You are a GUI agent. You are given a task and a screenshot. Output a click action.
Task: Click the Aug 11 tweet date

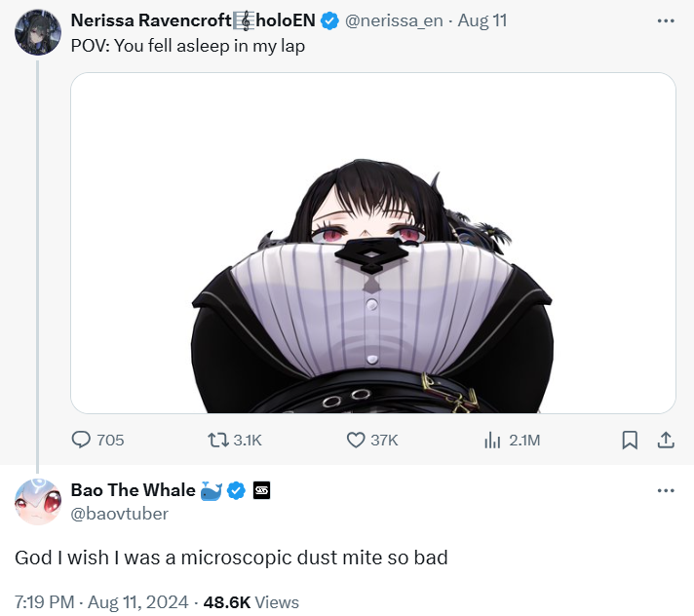pos(482,20)
